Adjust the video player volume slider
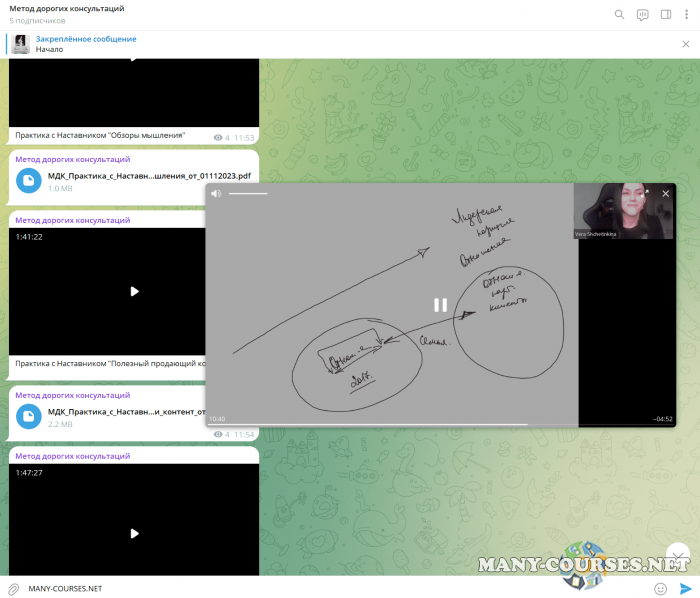The image size is (700, 598). click(x=248, y=193)
